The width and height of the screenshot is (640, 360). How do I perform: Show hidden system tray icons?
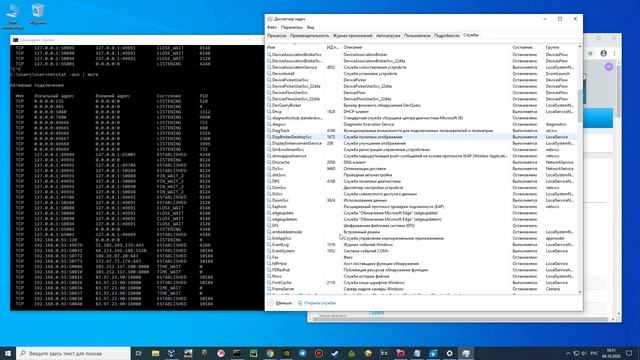[568, 353]
